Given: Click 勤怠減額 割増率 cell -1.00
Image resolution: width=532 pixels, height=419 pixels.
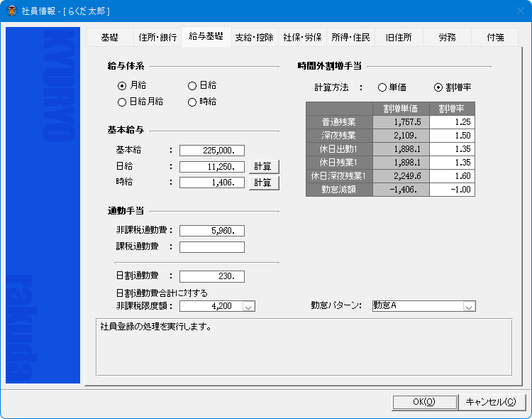Looking at the screenshot, I should click(452, 190).
